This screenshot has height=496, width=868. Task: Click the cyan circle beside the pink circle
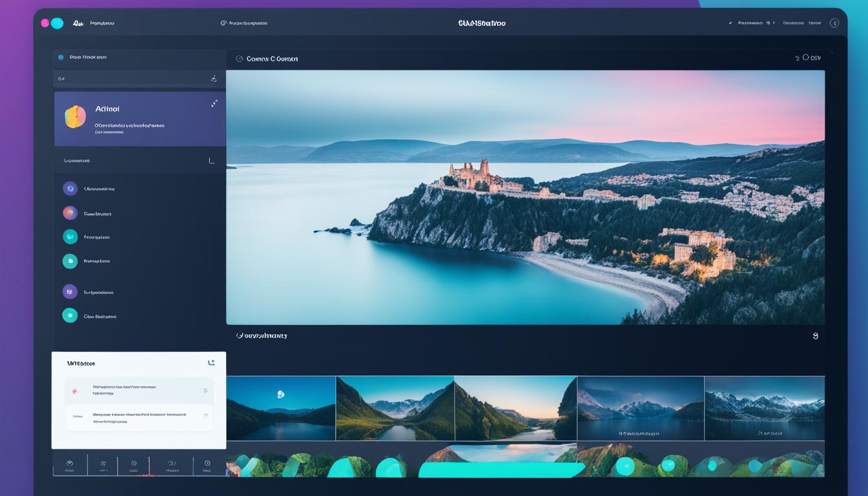[57, 23]
